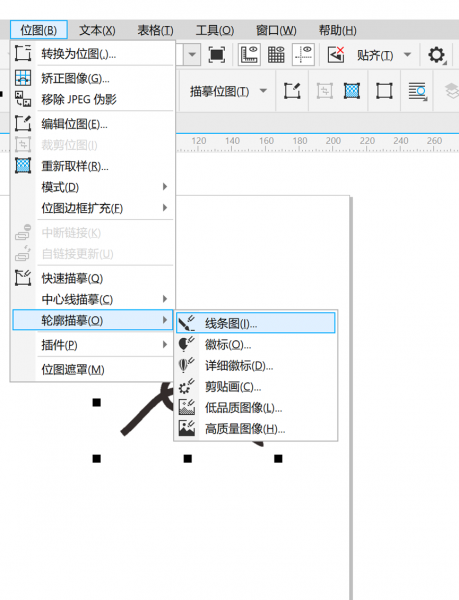The height and width of the screenshot is (600, 459).
Task: Click the wrap text toolbar icon
Action: pyautogui.click(x=417, y=91)
